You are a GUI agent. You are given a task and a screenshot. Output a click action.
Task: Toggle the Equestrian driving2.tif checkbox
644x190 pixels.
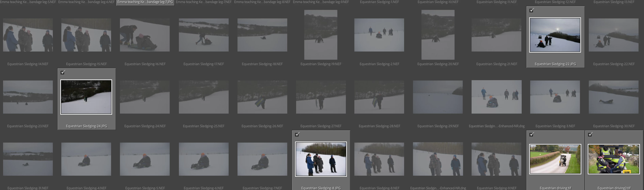point(590,134)
